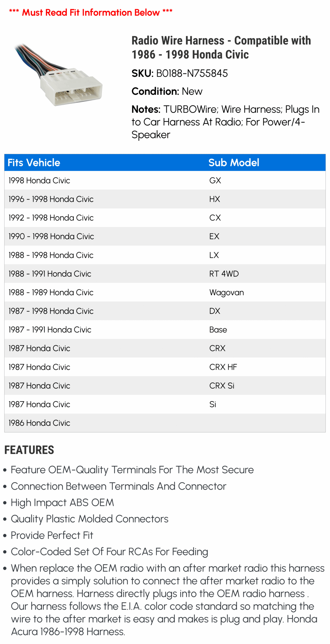Click the CRX Si sub model cell

point(222,386)
